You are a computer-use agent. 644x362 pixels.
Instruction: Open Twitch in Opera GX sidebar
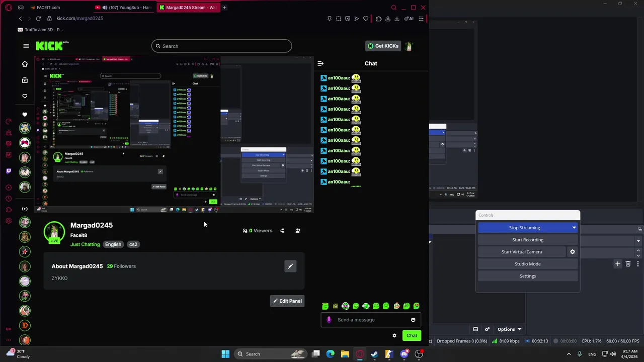pyautogui.click(x=9, y=171)
